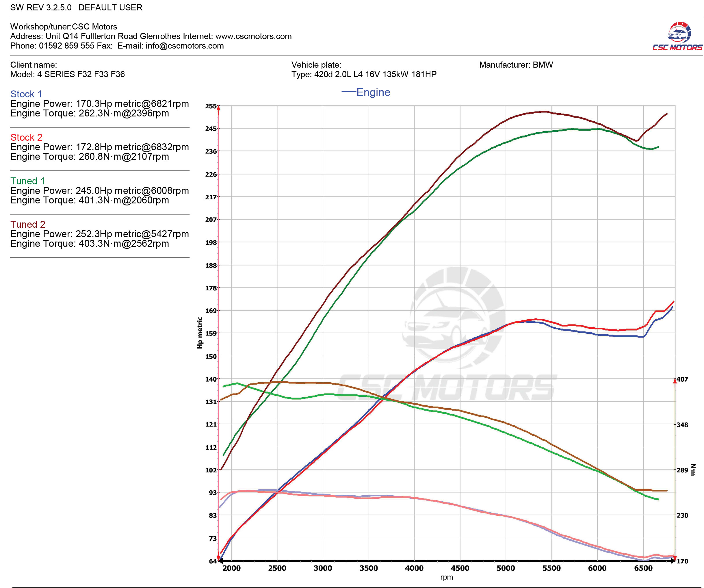This screenshot has width=704, height=588.
Task: Select the Tuned 1 heading
Action: pos(27,181)
